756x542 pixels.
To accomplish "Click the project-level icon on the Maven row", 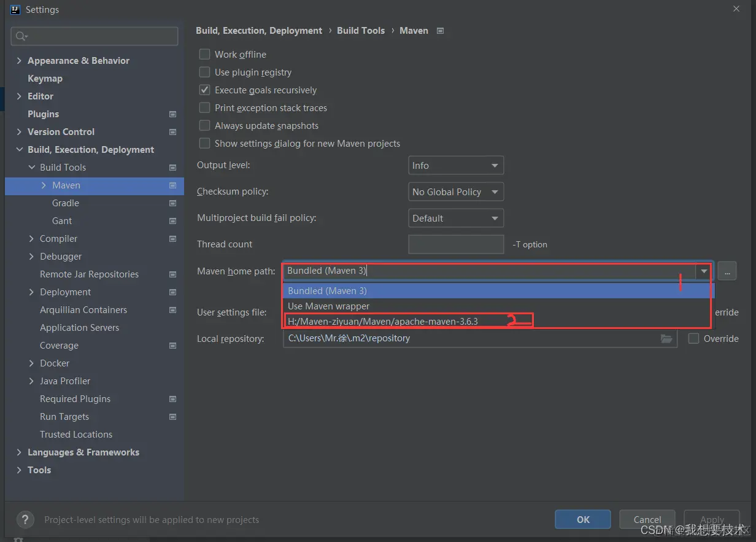I will pos(172,185).
